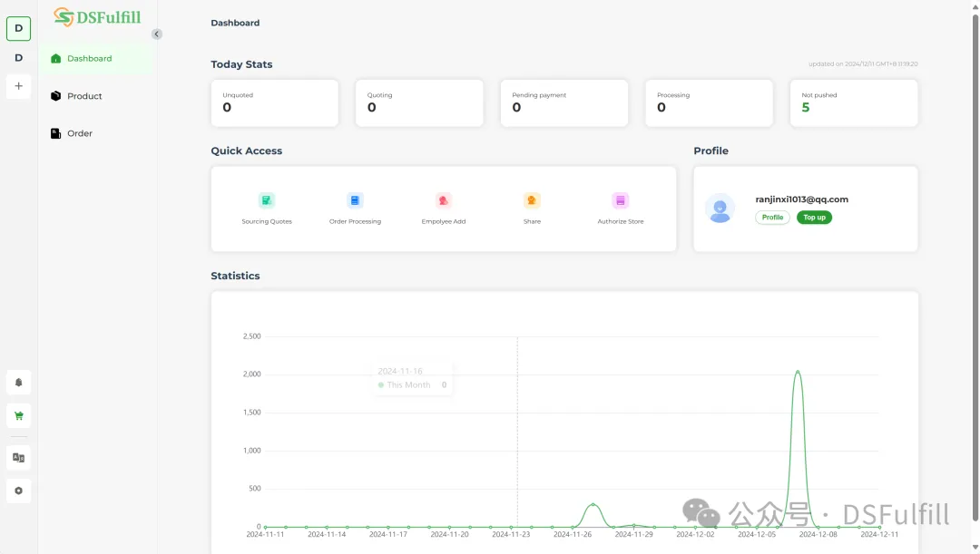This screenshot has width=980, height=554.
Task: Click the Share quick access icon
Action: pos(532,200)
